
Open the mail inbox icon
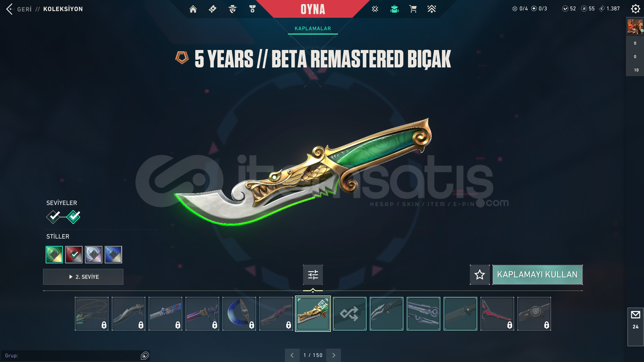click(x=635, y=315)
